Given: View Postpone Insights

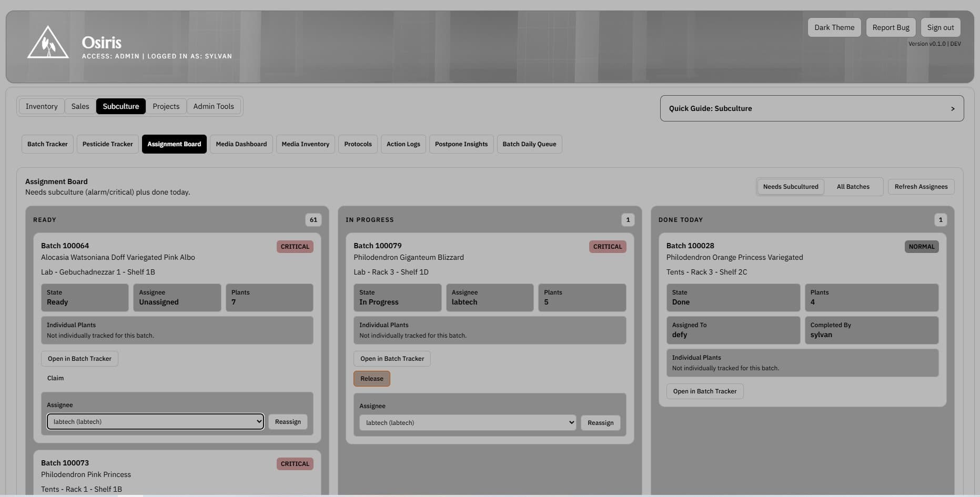Looking at the screenshot, I should pos(461,144).
